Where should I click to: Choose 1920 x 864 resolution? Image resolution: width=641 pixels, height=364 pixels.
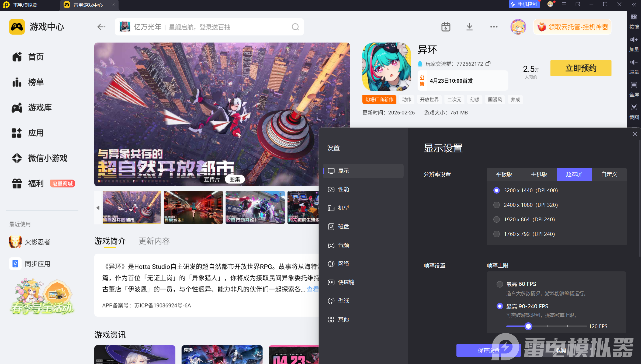pyautogui.click(x=496, y=219)
